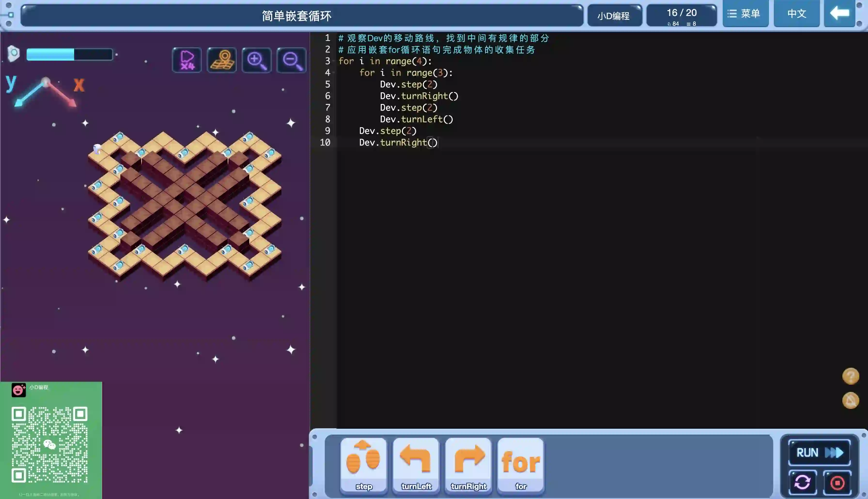The image size is (868, 499).
Task: Click the red stop execution button
Action: pyautogui.click(x=837, y=483)
